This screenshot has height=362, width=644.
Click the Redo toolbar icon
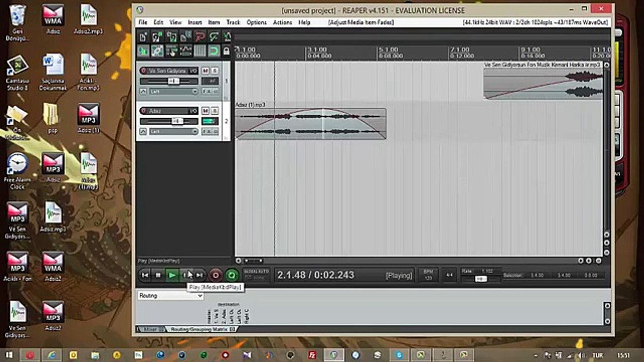tap(214, 37)
